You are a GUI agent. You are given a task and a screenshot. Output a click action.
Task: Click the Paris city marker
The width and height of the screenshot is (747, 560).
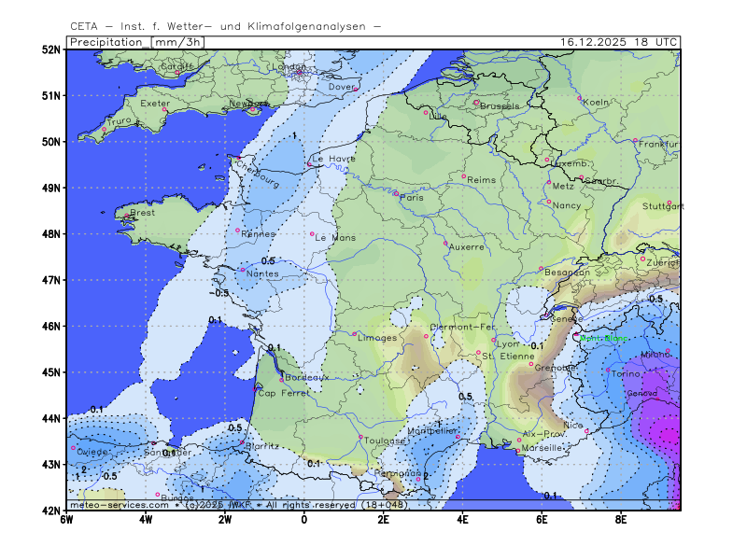(396, 193)
